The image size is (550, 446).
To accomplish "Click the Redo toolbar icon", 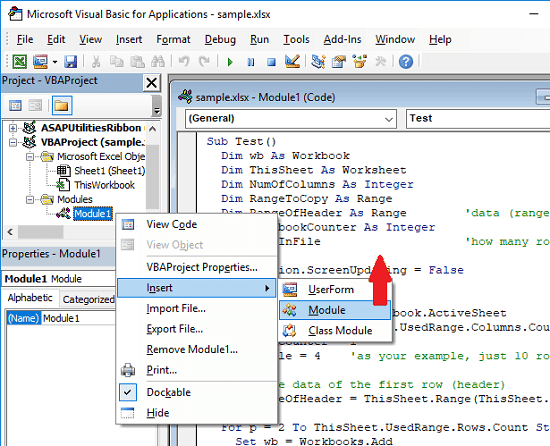I will pos(204,62).
